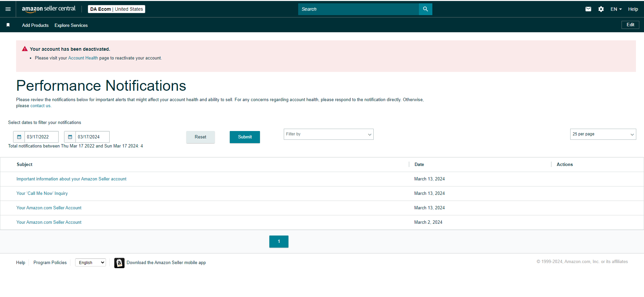The height and width of the screenshot is (297, 644).
Task: Click the Date column header
Action: [419, 165]
